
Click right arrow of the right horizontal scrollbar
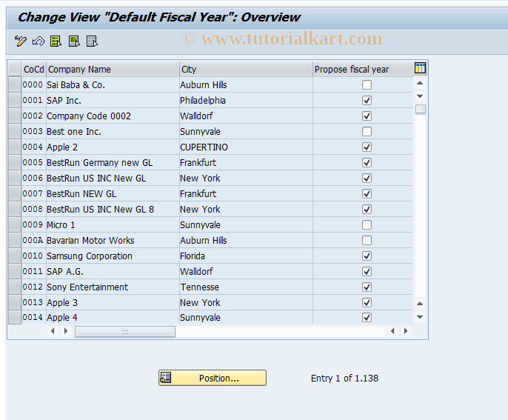pyautogui.click(x=406, y=331)
